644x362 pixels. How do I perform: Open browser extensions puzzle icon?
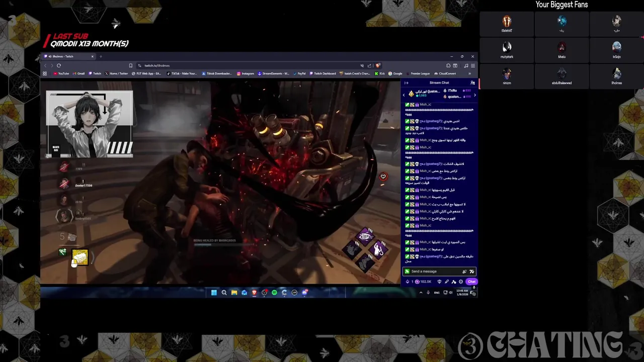click(448, 65)
